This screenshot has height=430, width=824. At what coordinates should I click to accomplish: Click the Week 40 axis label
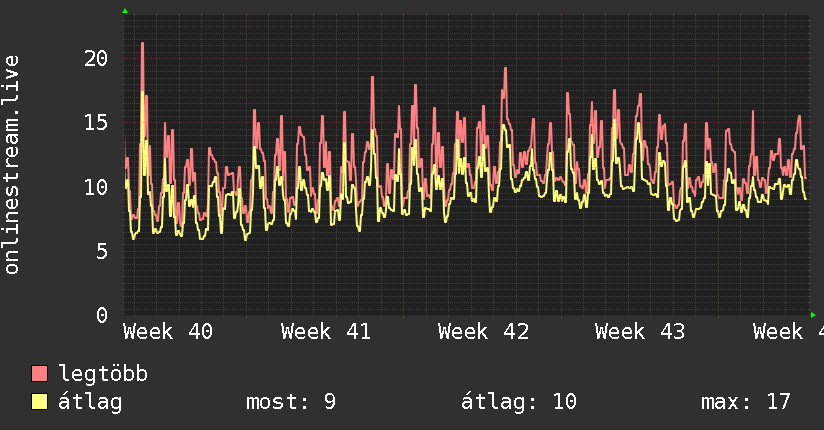click(x=168, y=332)
